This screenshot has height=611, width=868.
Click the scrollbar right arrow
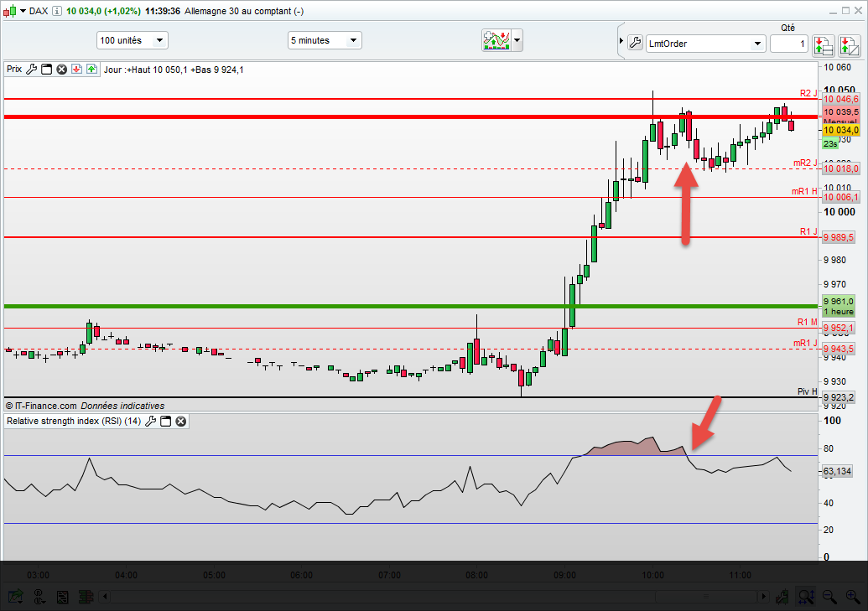tap(764, 597)
